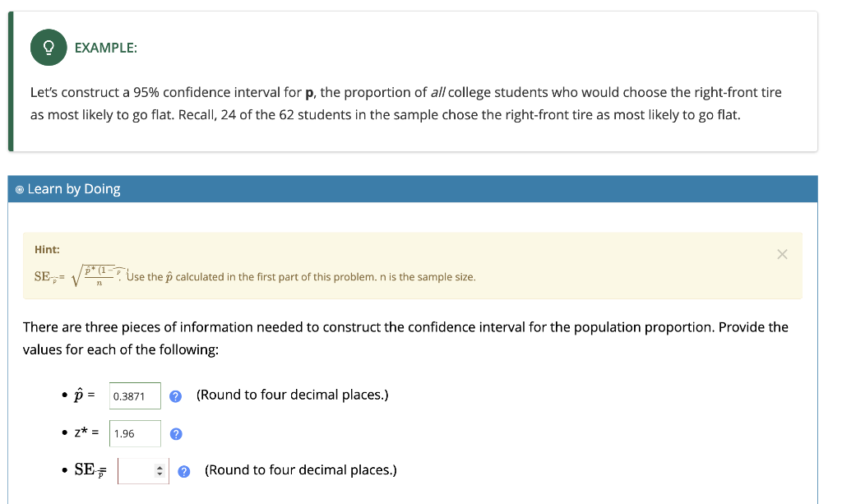This screenshot has width=842, height=504.
Task: Click the Learn by Doing header bar
Action: coord(411,189)
